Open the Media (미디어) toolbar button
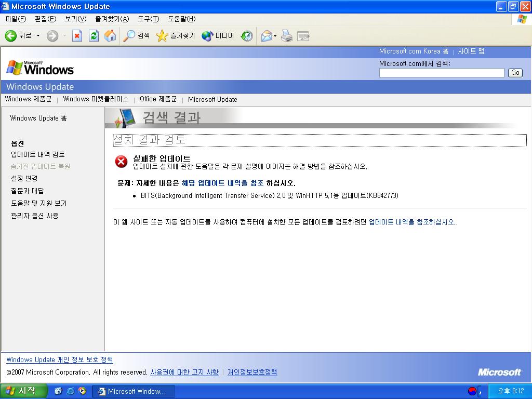The image size is (532, 399). click(x=218, y=36)
